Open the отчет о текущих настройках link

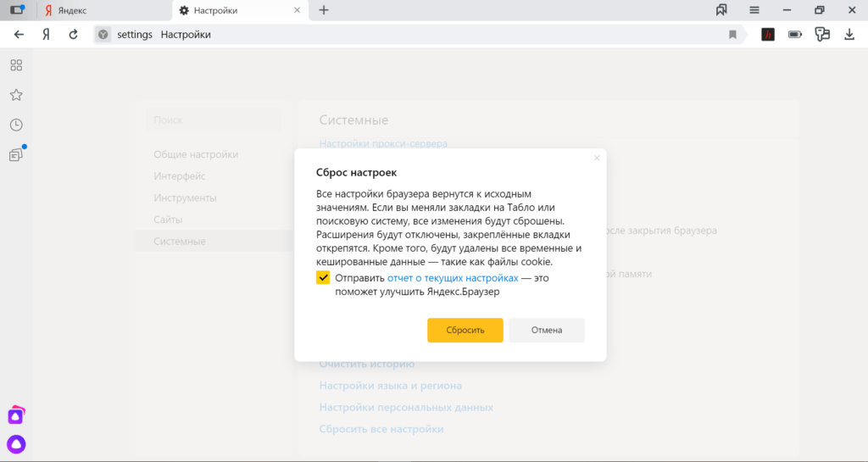pos(453,278)
